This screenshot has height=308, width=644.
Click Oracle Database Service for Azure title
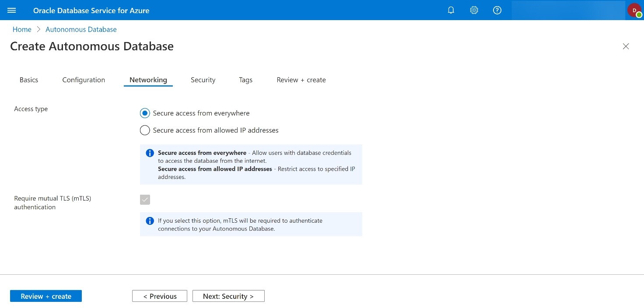coord(91,10)
